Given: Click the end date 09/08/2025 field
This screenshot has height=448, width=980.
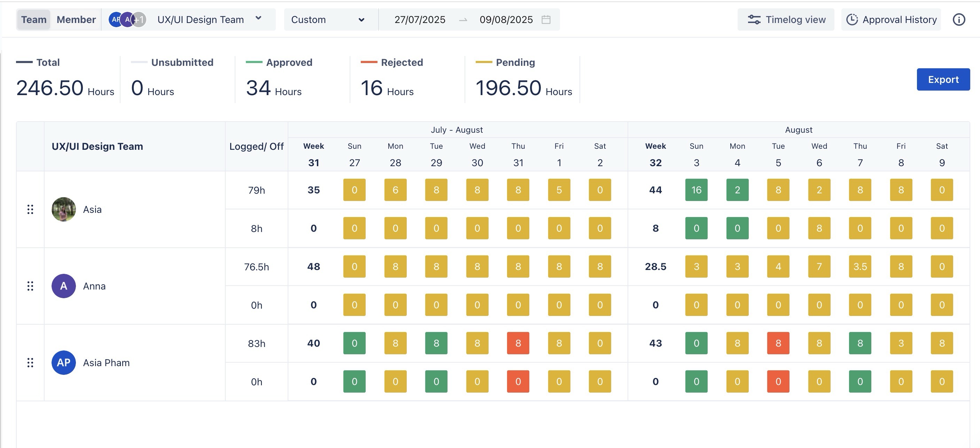Looking at the screenshot, I should click(506, 20).
